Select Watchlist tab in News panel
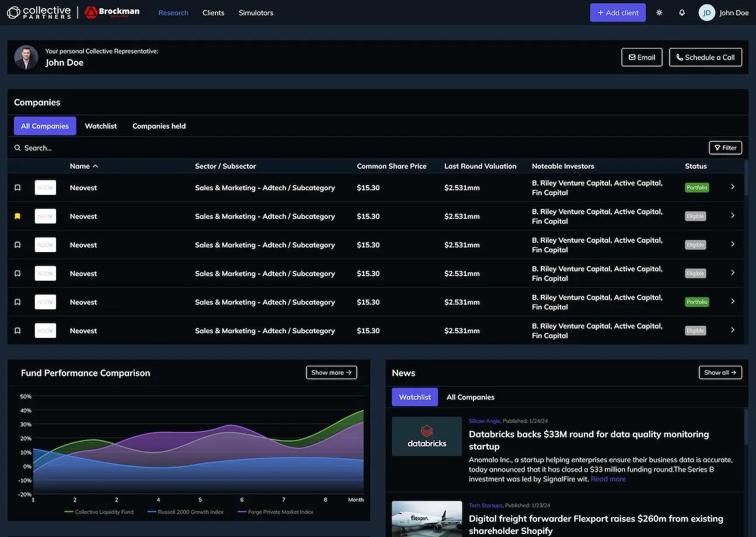The width and height of the screenshot is (756, 537). tap(415, 397)
